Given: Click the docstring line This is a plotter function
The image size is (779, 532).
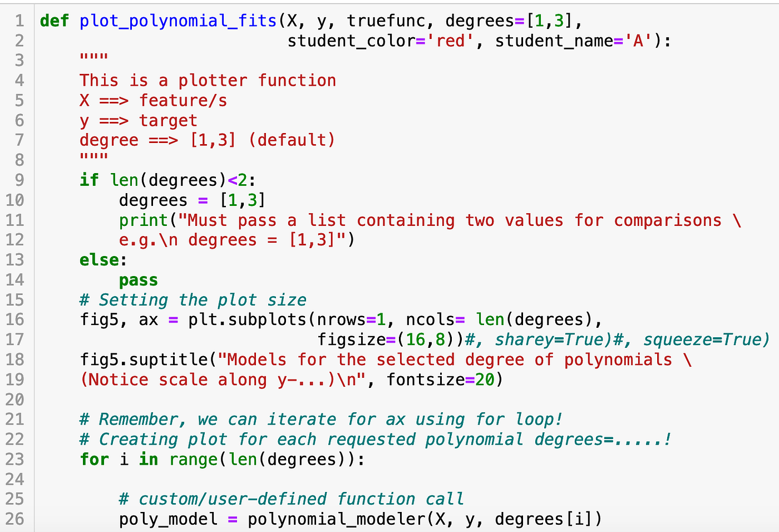Looking at the screenshot, I should [x=208, y=80].
